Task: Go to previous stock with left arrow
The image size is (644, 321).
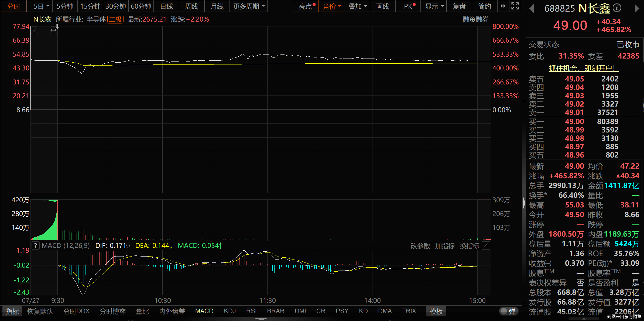Action: [532, 9]
